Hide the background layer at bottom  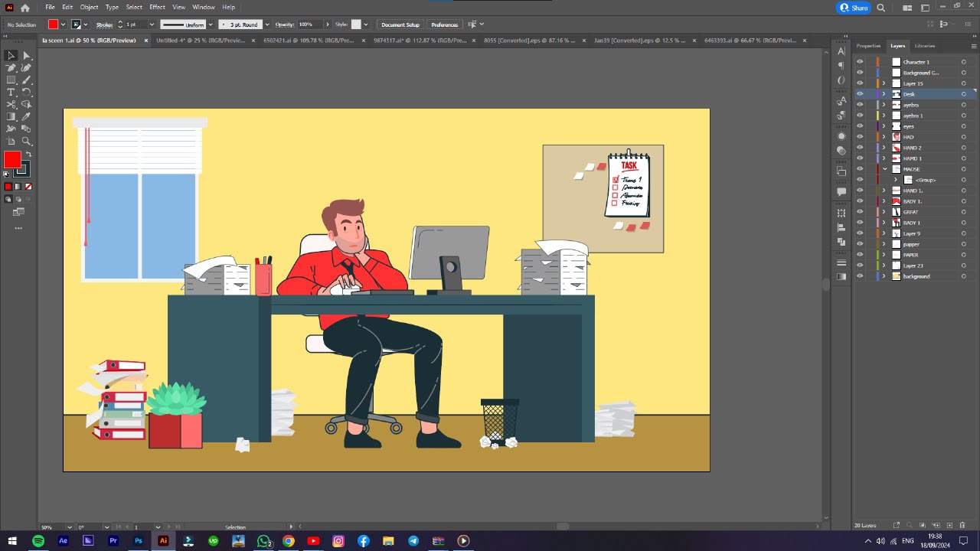pos(860,276)
